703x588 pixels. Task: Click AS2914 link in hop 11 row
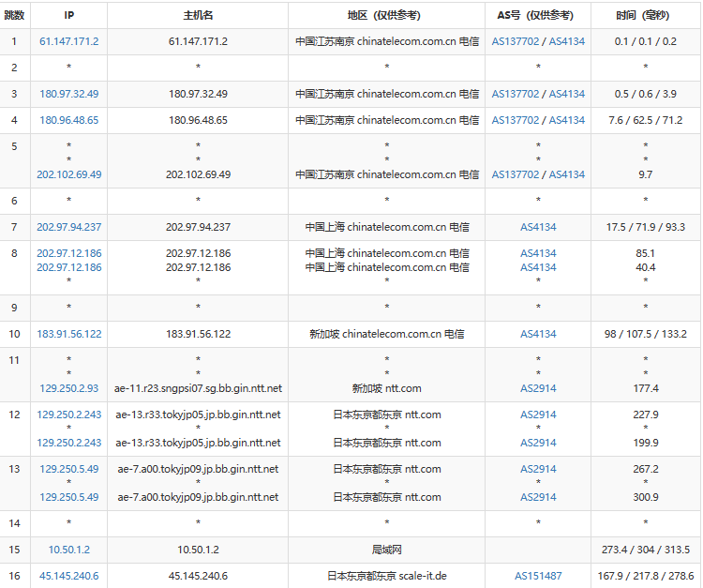click(x=538, y=388)
